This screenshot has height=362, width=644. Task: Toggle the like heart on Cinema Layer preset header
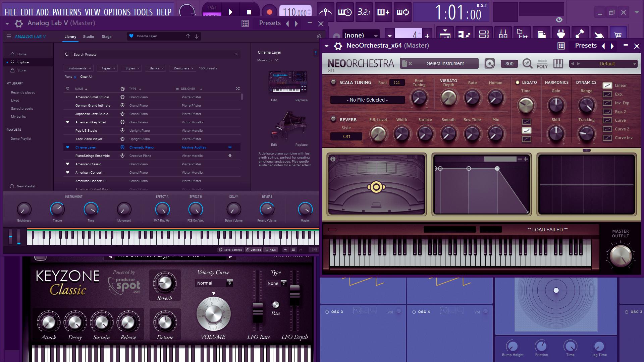click(131, 36)
